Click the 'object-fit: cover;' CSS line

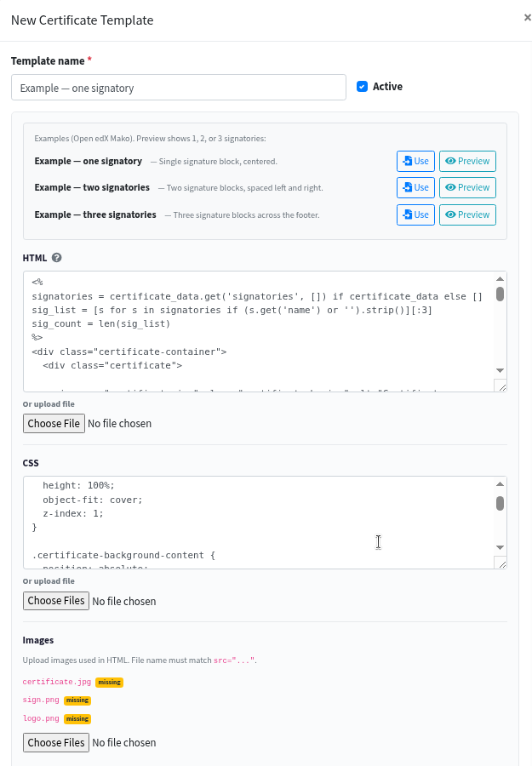tap(92, 500)
